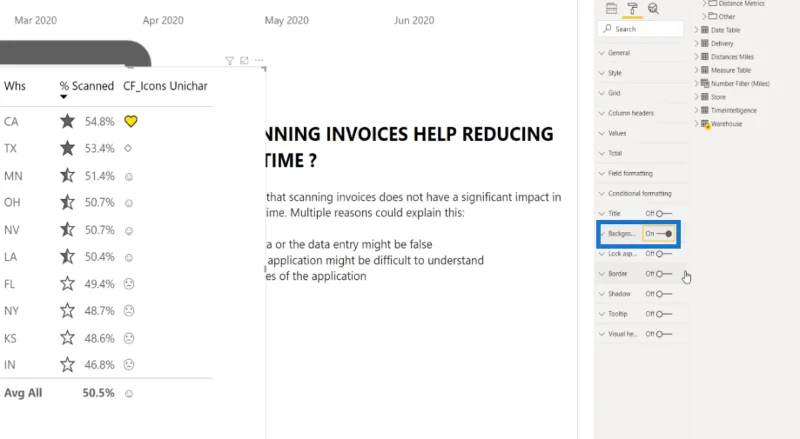Sort by the % Scanned column header

86,86
